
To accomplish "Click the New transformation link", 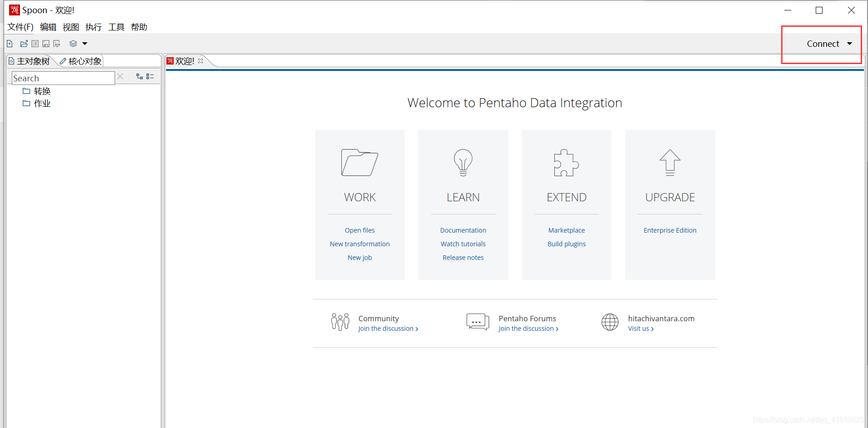I will coord(360,244).
